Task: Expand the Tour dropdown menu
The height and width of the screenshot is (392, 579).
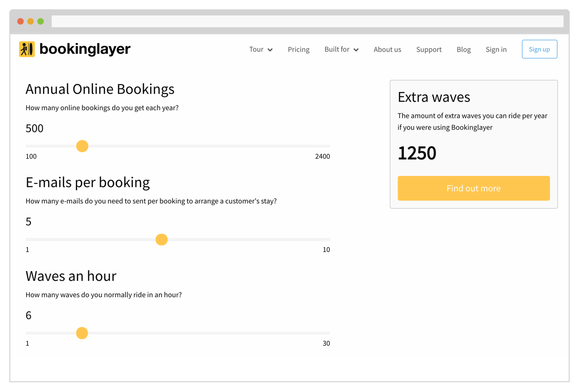Action: tap(261, 49)
